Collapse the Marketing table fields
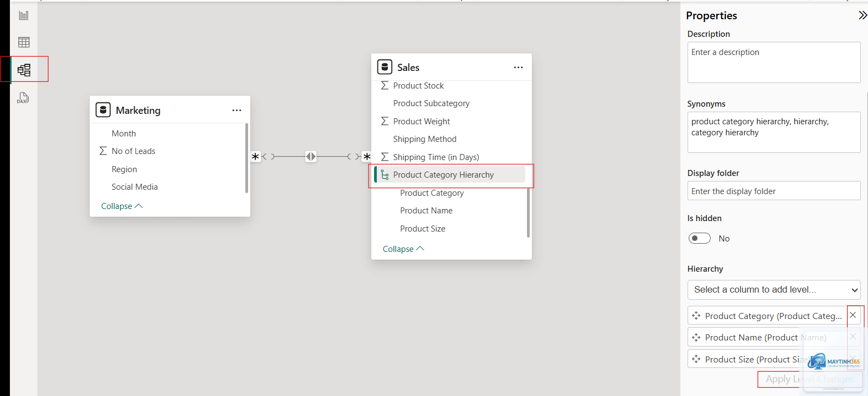868x396 pixels. tap(122, 206)
